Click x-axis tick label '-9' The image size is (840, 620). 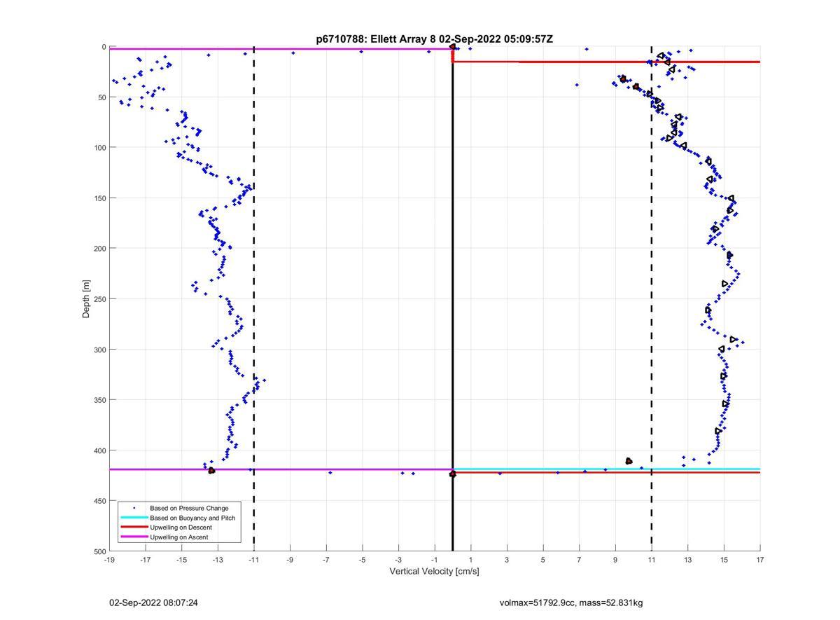coord(290,560)
